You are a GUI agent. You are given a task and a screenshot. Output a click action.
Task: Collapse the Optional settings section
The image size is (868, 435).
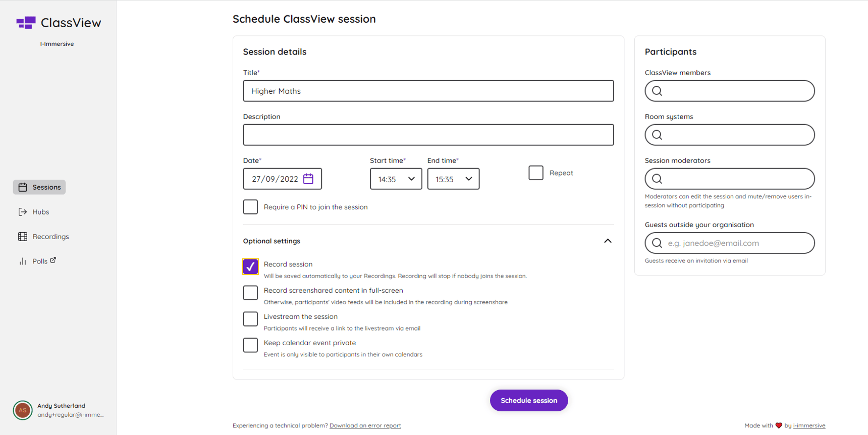tap(608, 241)
